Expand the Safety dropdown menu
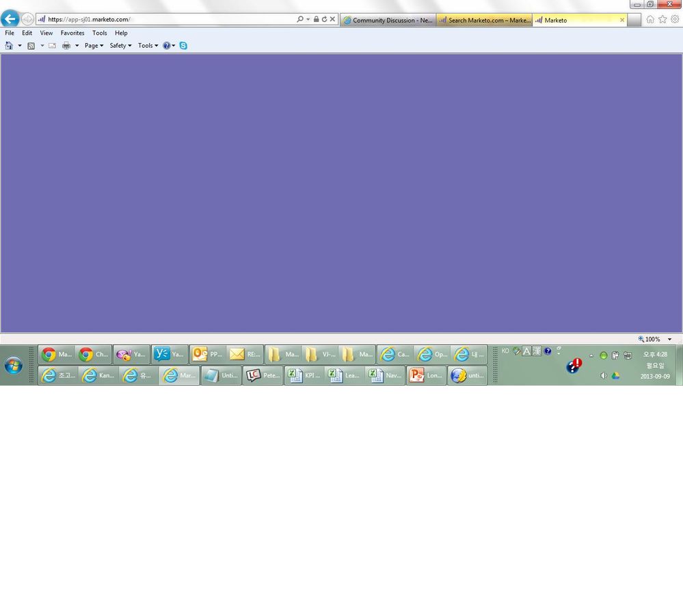This screenshot has height=616, width=683. pyautogui.click(x=120, y=46)
